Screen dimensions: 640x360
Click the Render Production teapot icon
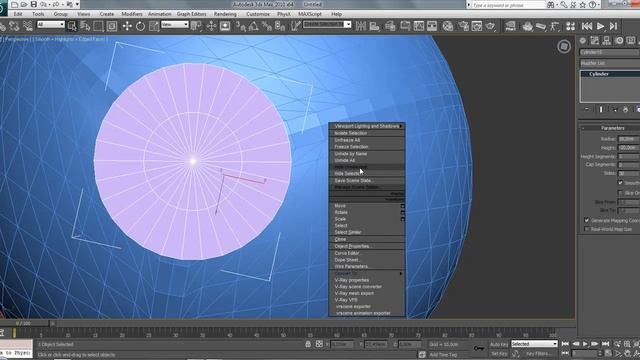pyautogui.click(x=490, y=26)
